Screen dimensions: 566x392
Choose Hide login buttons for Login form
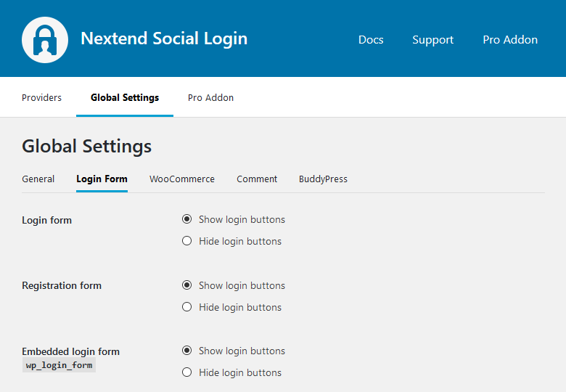click(x=187, y=241)
